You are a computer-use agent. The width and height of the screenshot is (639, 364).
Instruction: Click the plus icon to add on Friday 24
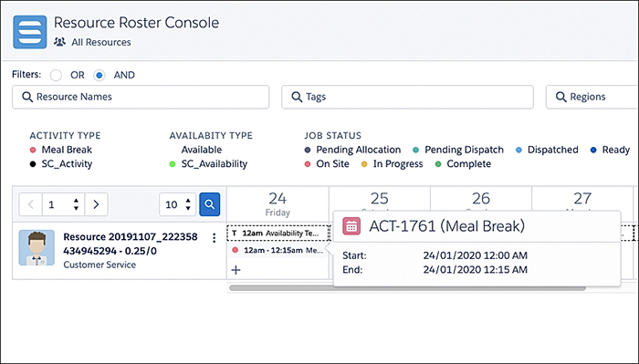click(x=236, y=270)
